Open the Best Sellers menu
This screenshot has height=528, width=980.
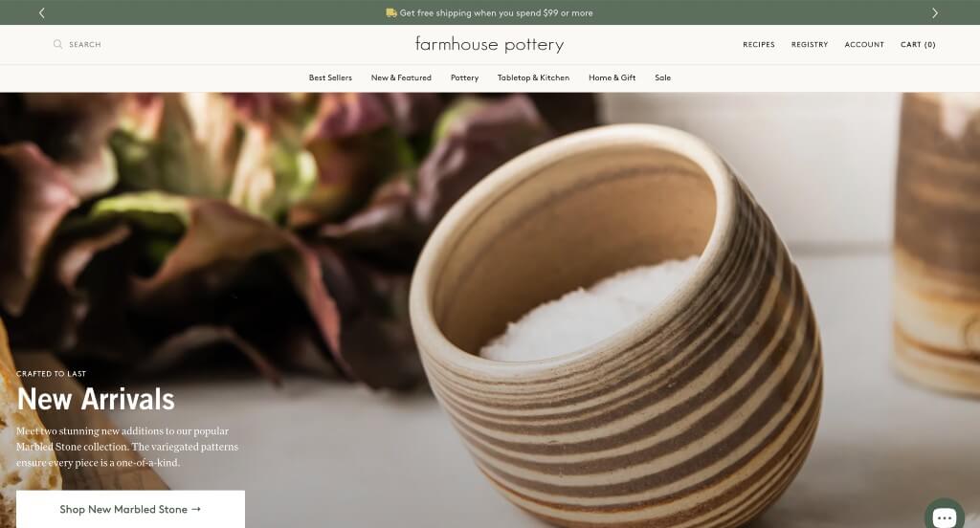(x=330, y=77)
